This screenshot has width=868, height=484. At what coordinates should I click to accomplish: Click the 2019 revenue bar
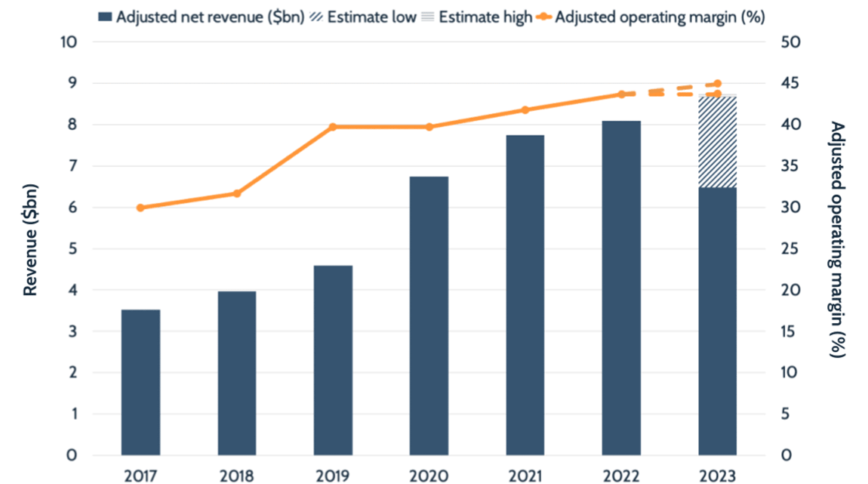333,360
